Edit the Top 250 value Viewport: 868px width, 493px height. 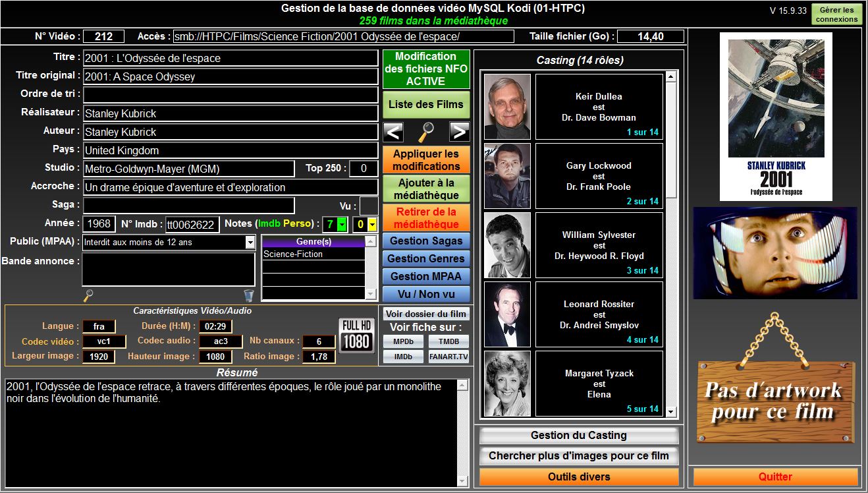click(364, 169)
